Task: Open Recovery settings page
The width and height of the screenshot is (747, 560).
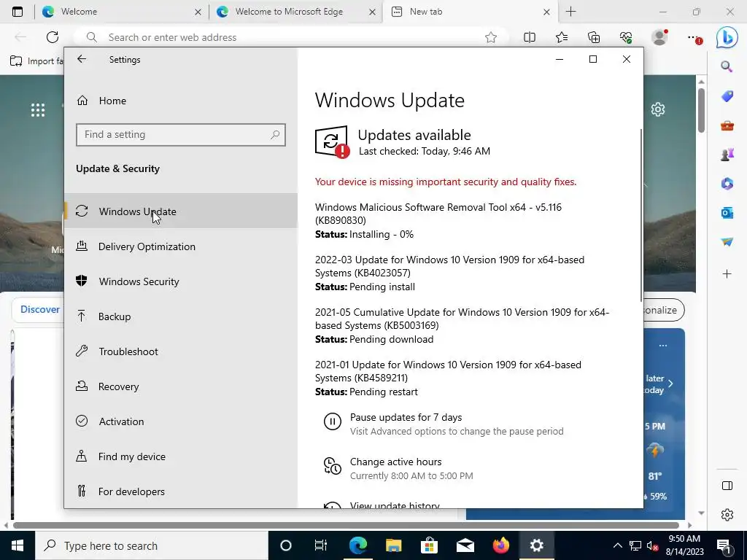Action: click(181, 386)
